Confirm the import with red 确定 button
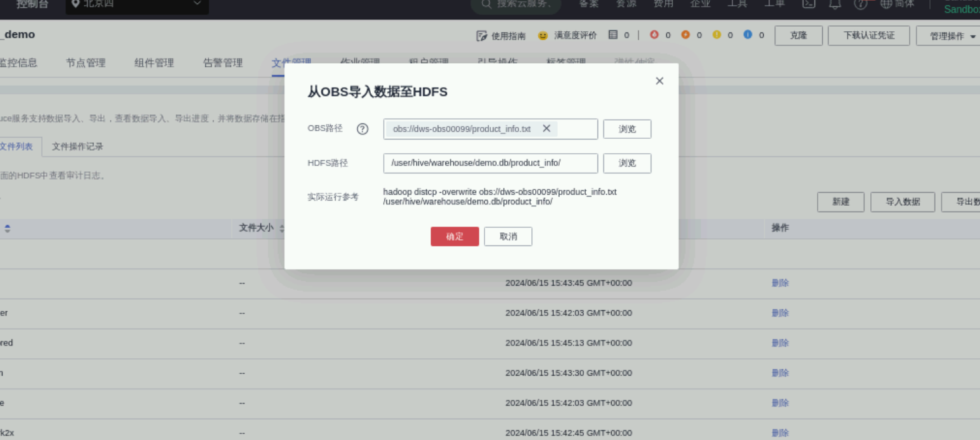Image resolution: width=980 pixels, height=440 pixels. tap(455, 236)
